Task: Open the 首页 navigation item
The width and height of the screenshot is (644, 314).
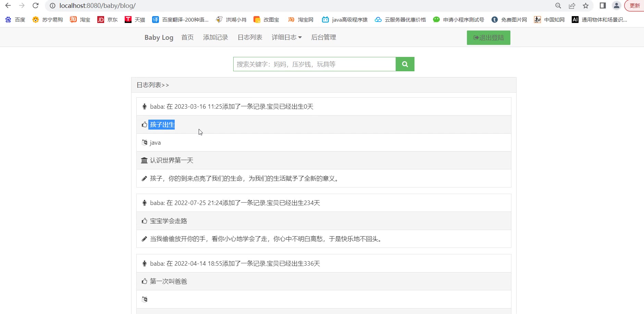Action: click(x=187, y=37)
